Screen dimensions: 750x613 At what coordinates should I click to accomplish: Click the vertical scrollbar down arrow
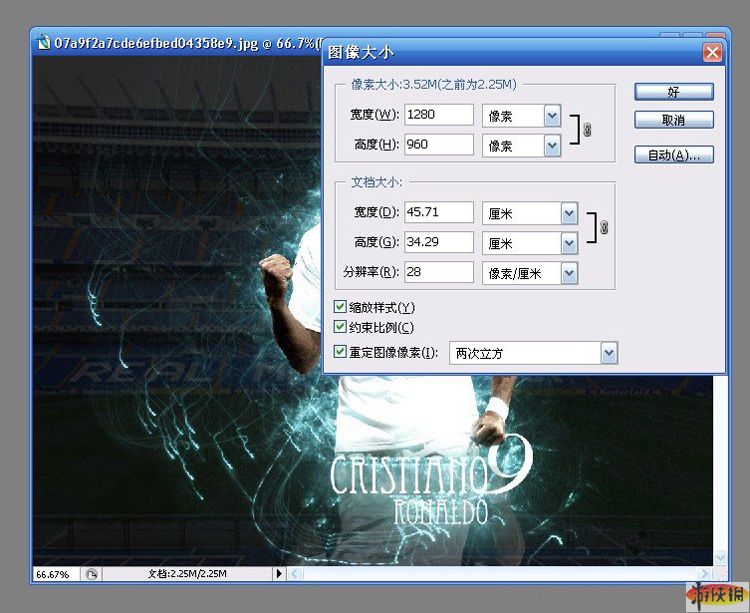coord(720,558)
